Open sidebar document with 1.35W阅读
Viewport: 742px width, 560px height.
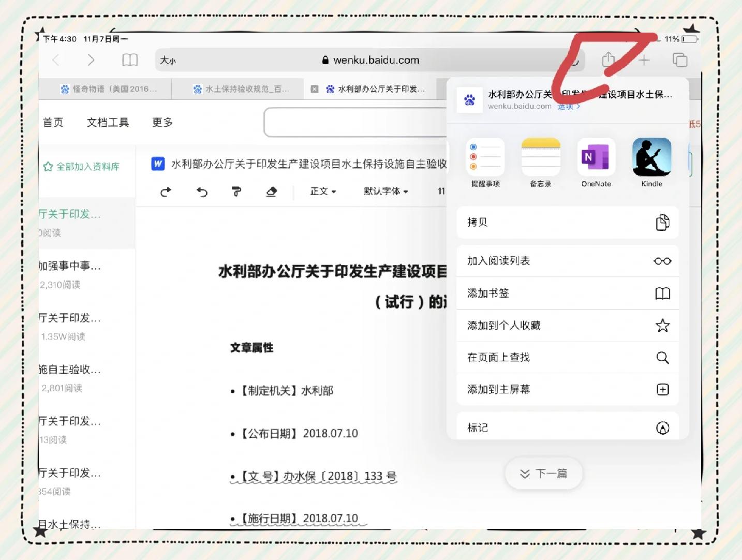coord(87,326)
